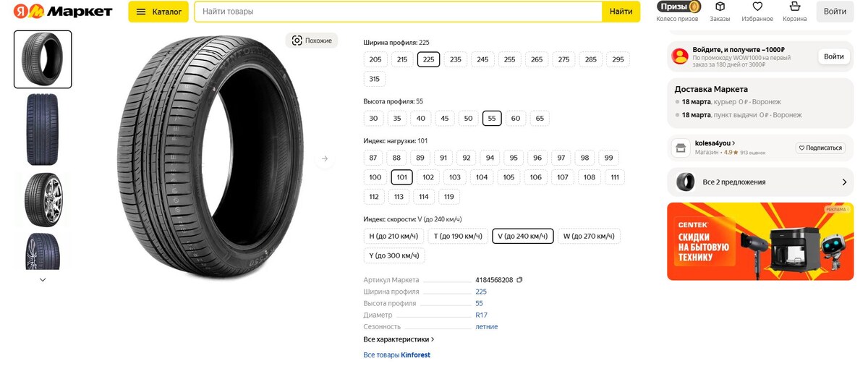The width and height of the screenshot is (868, 369).
Task: Select the second tire tread thumbnail
Action: (x=42, y=130)
